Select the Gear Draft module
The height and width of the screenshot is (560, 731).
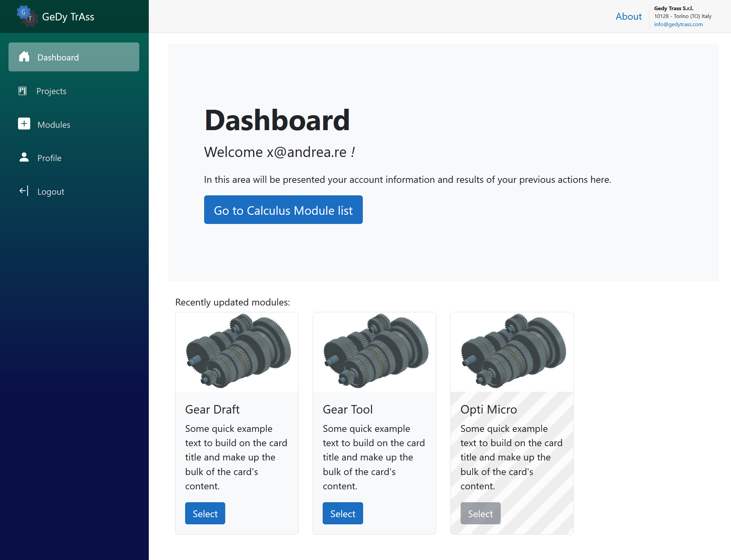[x=205, y=513]
